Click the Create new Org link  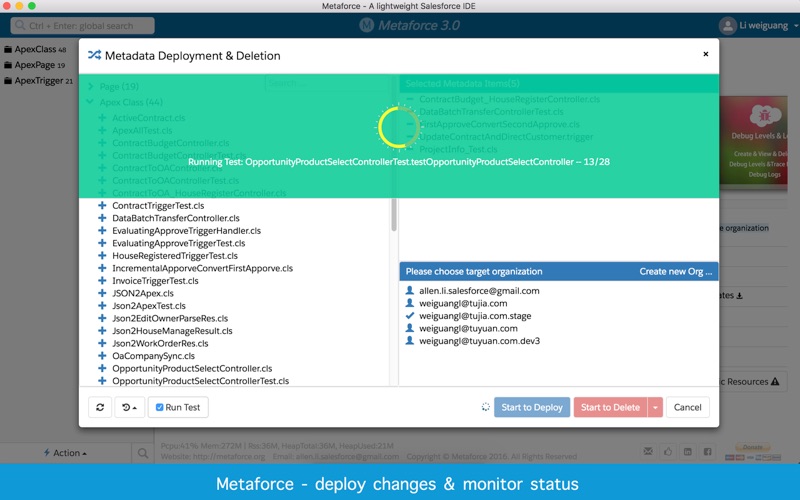click(676, 271)
